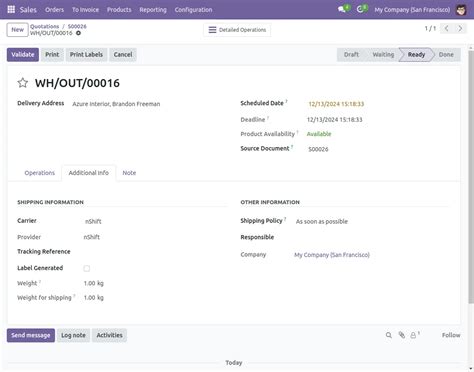Click the Available product availability text

tap(319, 134)
